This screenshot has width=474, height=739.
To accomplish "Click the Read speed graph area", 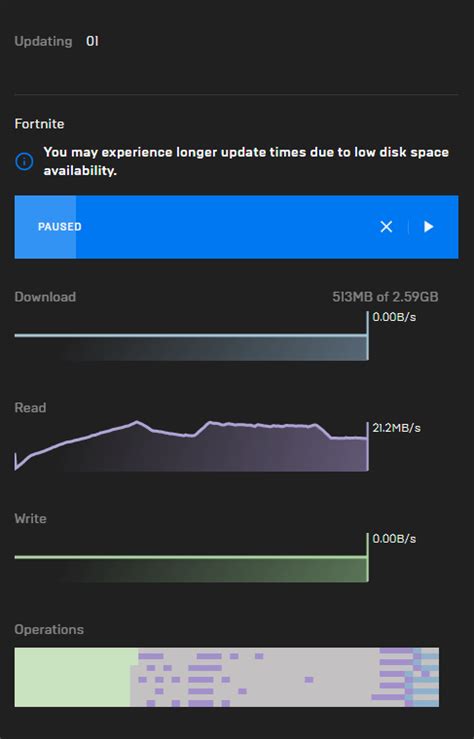I will tap(191, 446).
